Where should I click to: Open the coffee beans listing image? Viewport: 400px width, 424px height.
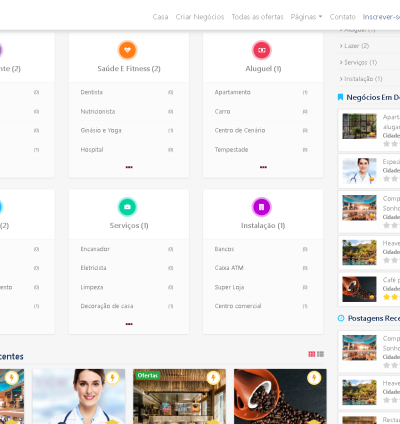(x=280, y=396)
